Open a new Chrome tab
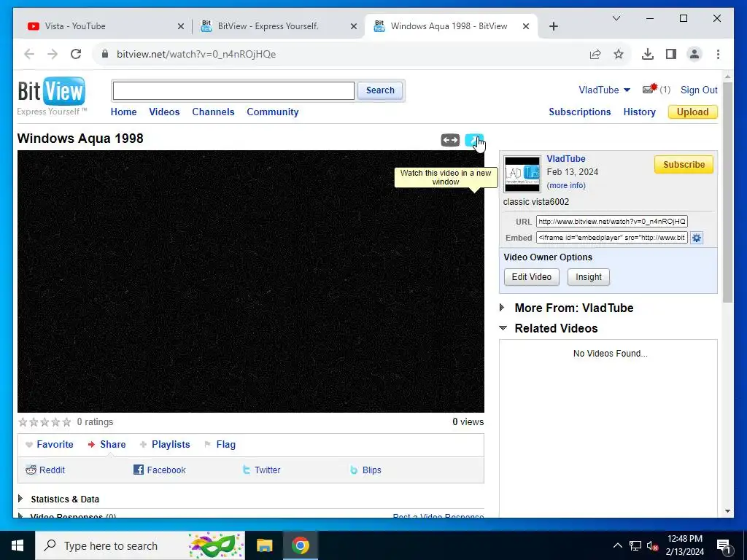Screen dimensions: 747x560 click(553, 26)
